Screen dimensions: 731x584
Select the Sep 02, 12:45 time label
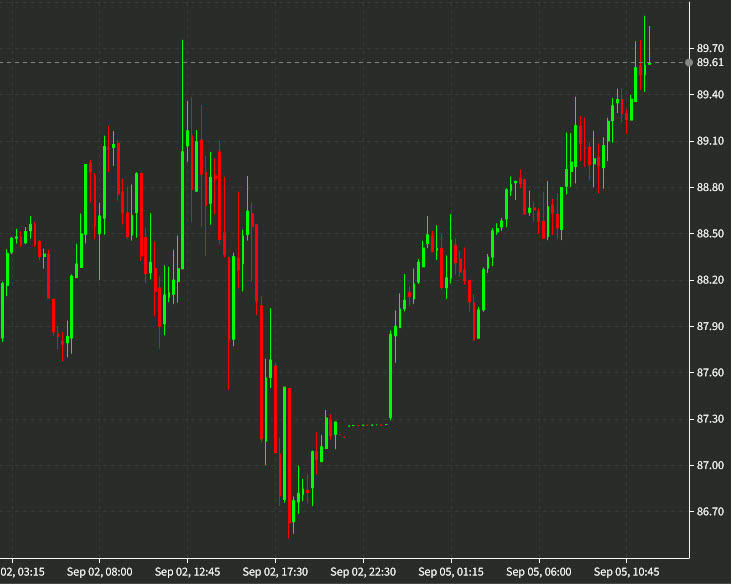[187, 572]
